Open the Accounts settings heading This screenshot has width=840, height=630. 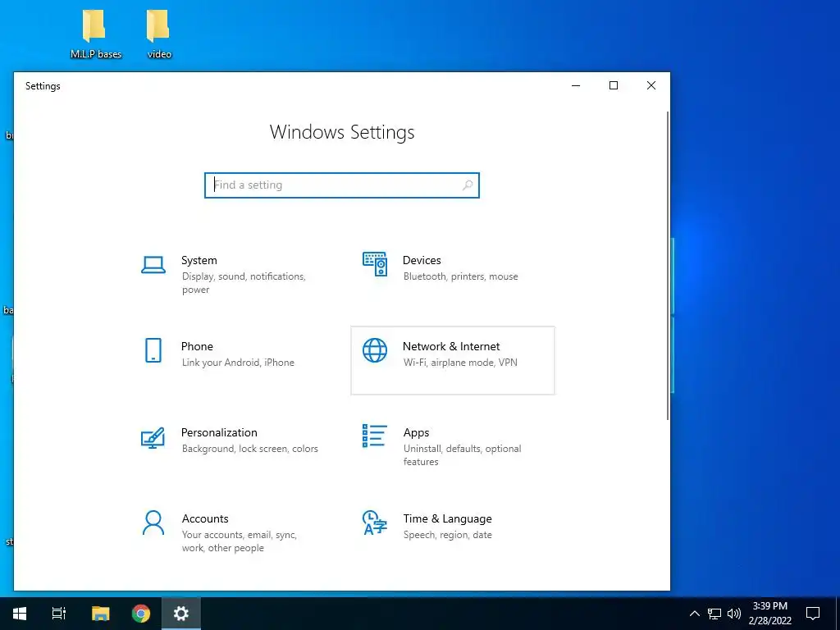(204, 518)
